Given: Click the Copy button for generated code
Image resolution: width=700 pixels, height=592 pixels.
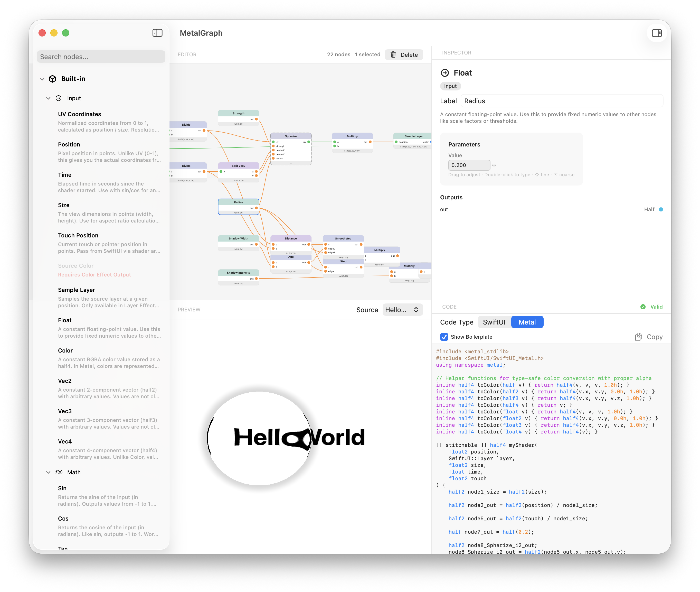Looking at the screenshot, I should click(x=654, y=337).
